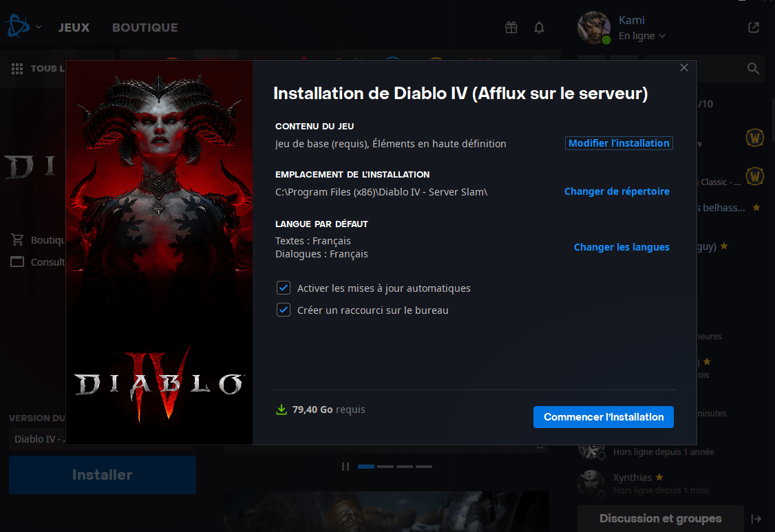Switch to the JEUX tab

point(74,28)
